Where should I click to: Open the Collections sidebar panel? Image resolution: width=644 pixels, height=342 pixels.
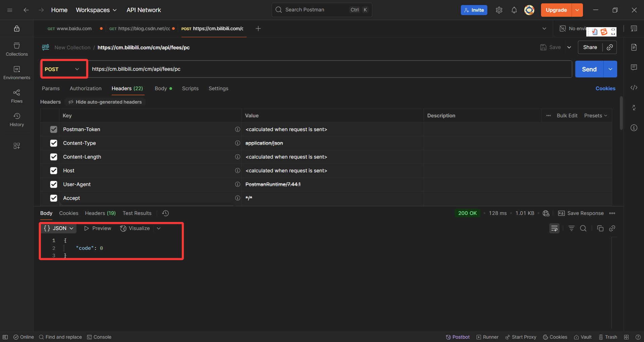(x=17, y=49)
